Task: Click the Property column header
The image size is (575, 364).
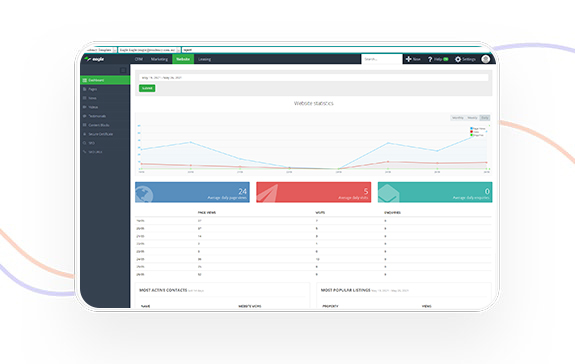Action: tap(330, 306)
